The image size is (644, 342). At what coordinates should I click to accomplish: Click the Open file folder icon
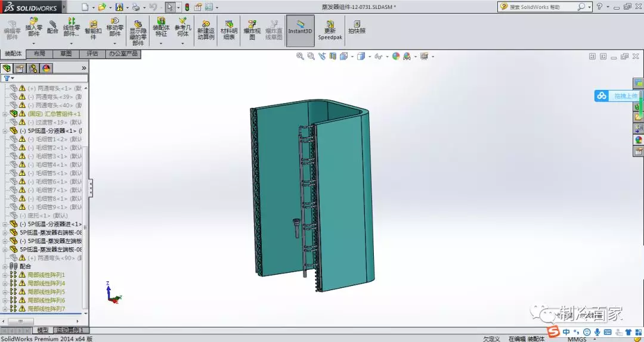102,7
